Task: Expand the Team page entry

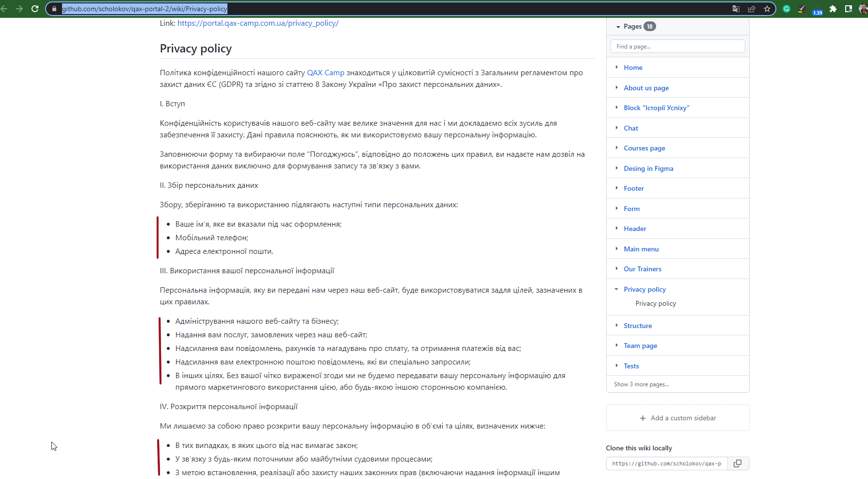Action: pos(616,346)
